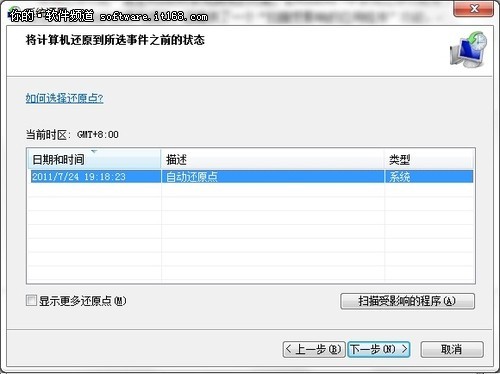Viewport: 500px width, 374px height.
Task: Sort by the '类型' column header
Action: [x=429, y=159]
